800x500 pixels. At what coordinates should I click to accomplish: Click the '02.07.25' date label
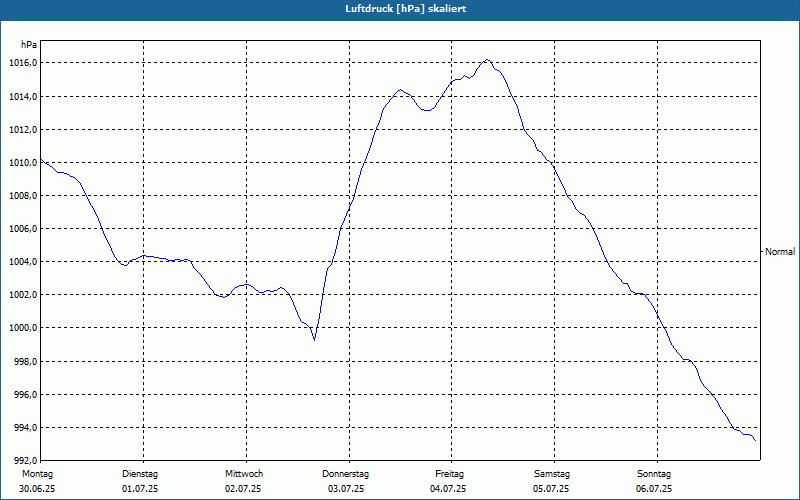pyautogui.click(x=243, y=489)
